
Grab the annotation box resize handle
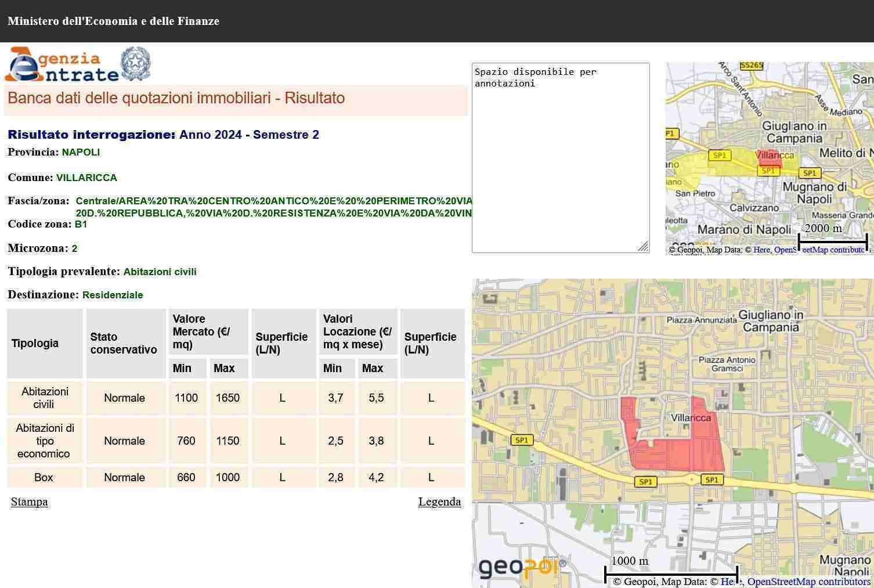point(643,247)
